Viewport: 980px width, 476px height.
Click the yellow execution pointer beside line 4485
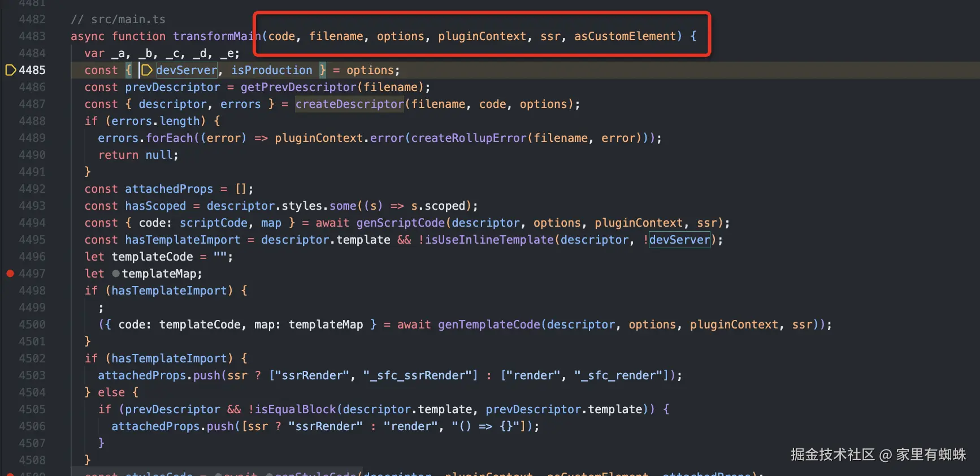(x=10, y=70)
